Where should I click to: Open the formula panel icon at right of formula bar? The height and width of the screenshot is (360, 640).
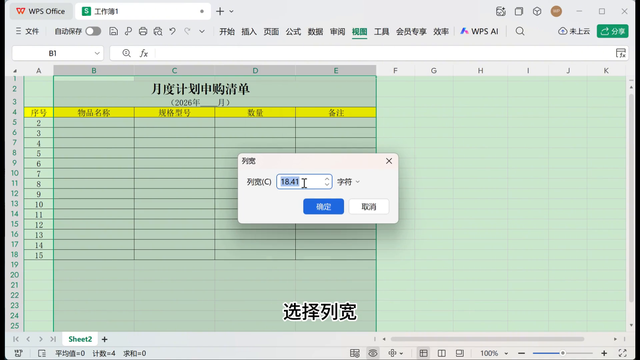620,53
